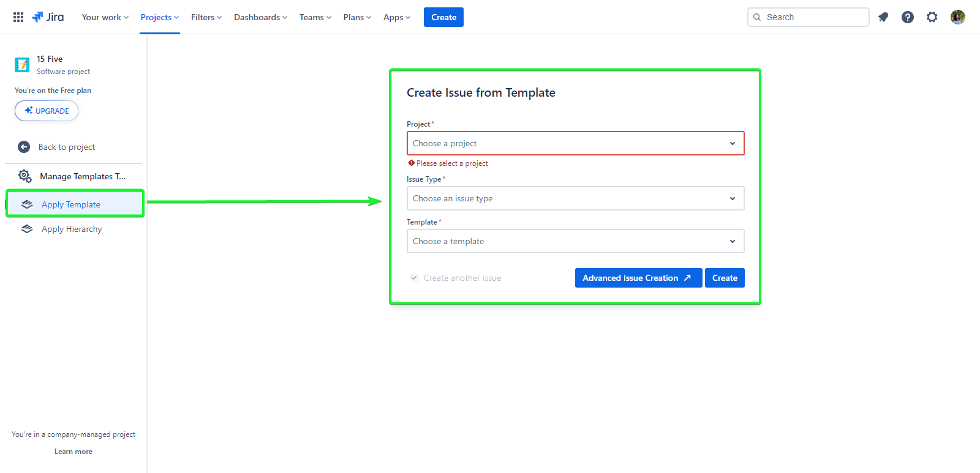Image resolution: width=980 pixels, height=473 pixels.
Task: Open the Dashboards menu
Action: [x=260, y=17]
